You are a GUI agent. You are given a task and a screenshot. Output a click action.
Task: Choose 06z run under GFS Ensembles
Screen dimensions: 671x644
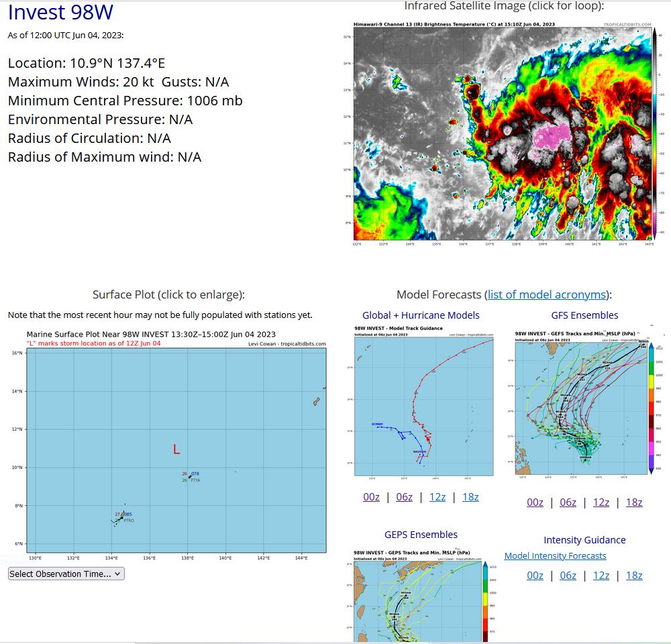click(x=568, y=502)
